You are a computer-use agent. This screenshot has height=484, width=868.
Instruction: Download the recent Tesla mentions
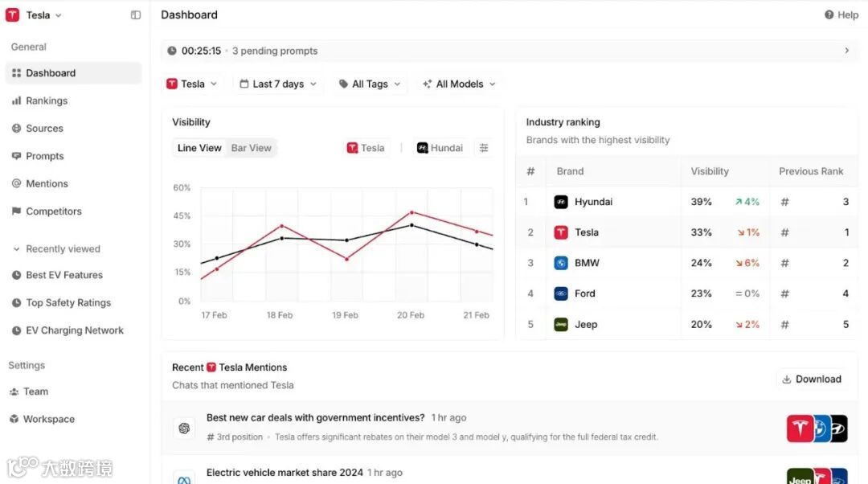[812, 379]
